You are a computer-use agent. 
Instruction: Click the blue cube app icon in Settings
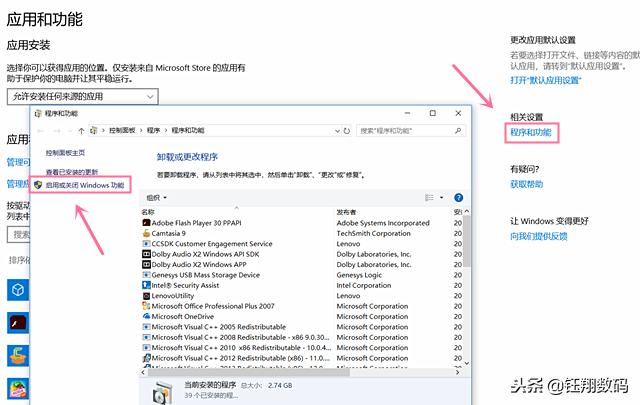tap(18, 290)
